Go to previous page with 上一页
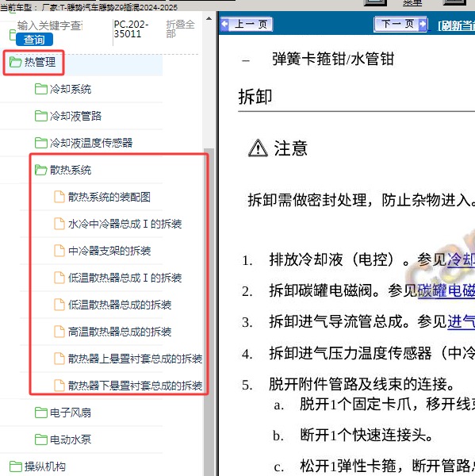 click(247, 24)
